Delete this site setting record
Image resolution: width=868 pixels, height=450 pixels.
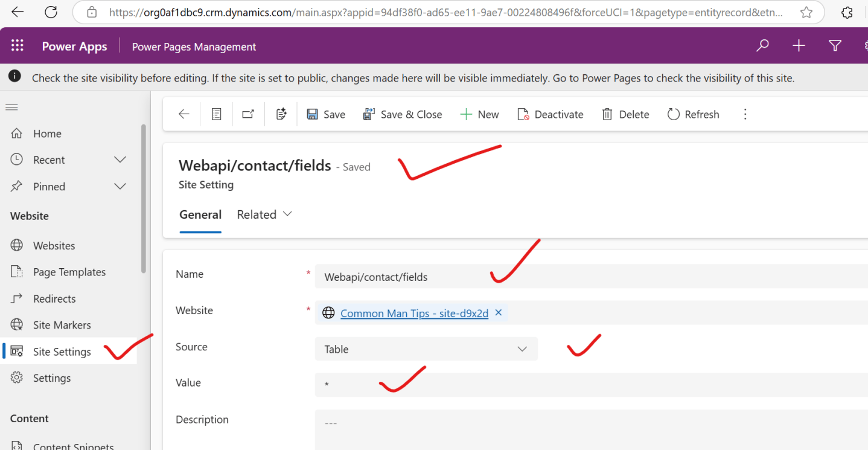point(625,114)
